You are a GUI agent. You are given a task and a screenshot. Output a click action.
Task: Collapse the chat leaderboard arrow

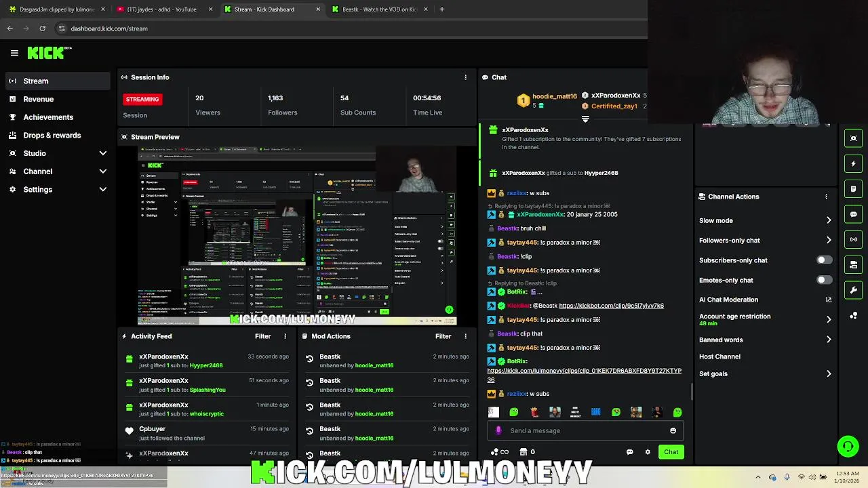tap(585, 119)
